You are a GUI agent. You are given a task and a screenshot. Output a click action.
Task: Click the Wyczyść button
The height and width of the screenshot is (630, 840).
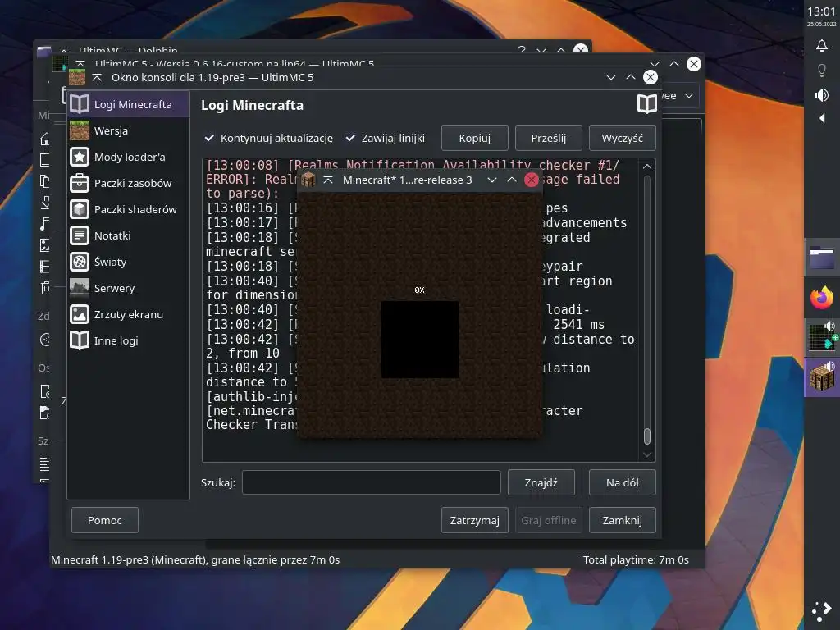pos(622,138)
